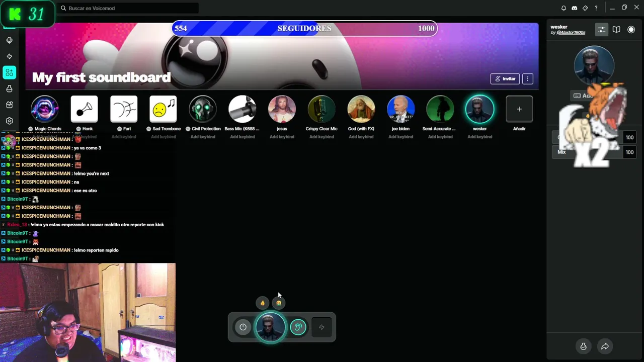Open the microphone page in sidebar
This screenshot has height=362, width=644.
click(x=9, y=40)
